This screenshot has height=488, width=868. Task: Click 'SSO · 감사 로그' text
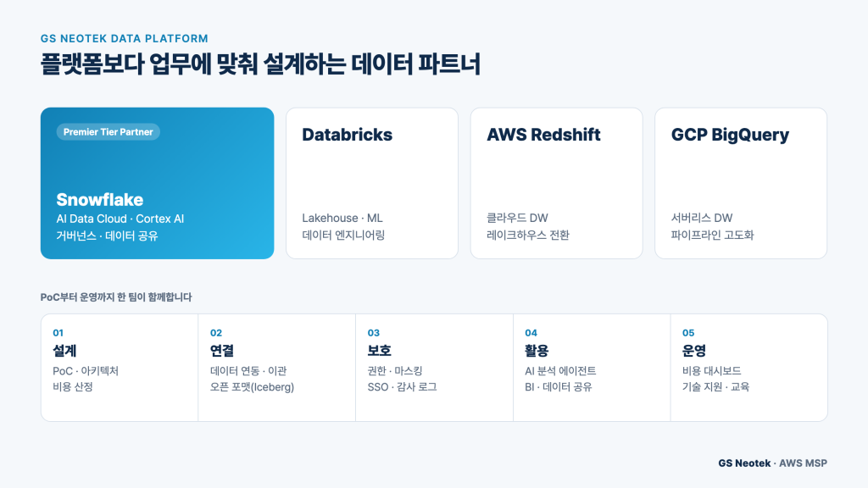(x=402, y=386)
